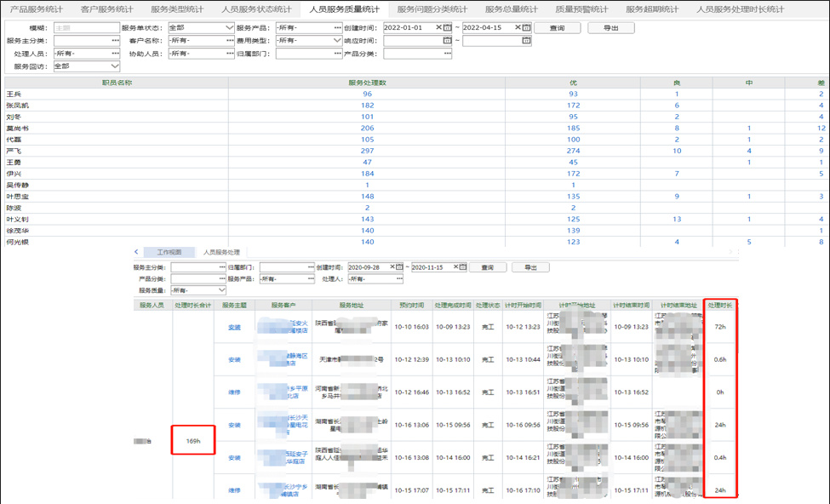
Task: Click the top 查询 button
Action: [x=557, y=28]
